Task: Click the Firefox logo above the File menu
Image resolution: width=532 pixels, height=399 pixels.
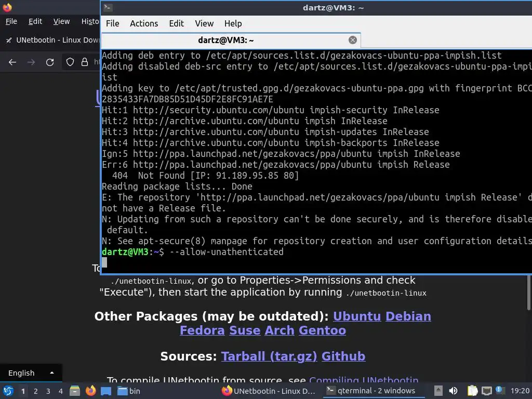Action: coord(7,7)
